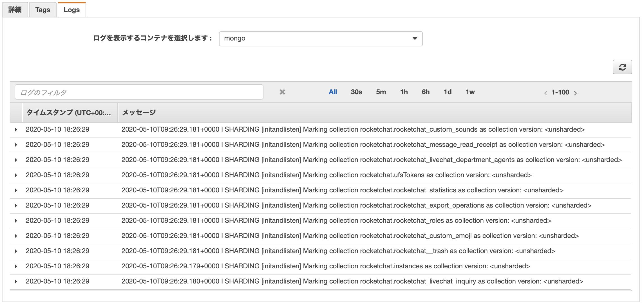The image size is (644, 306).
Task: Click the log filter text field
Action: coord(139,92)
